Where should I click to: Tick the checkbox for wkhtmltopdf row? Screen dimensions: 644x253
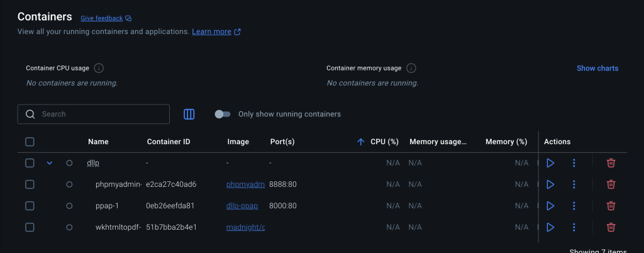[30, 227]
